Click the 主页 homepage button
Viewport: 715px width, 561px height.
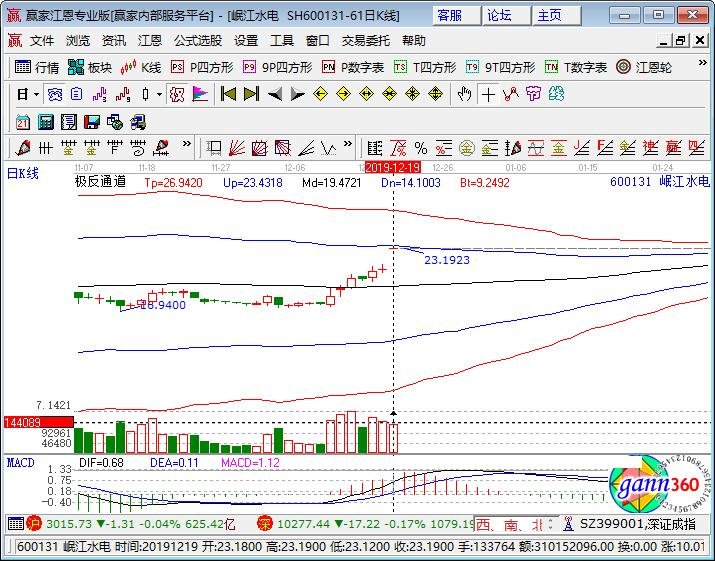(x=556, y=16)
